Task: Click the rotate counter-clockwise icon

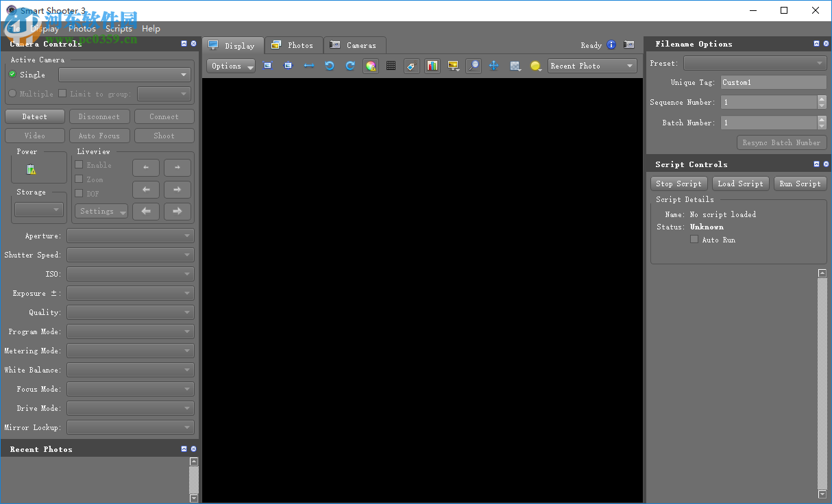Action: pos(330,66)
